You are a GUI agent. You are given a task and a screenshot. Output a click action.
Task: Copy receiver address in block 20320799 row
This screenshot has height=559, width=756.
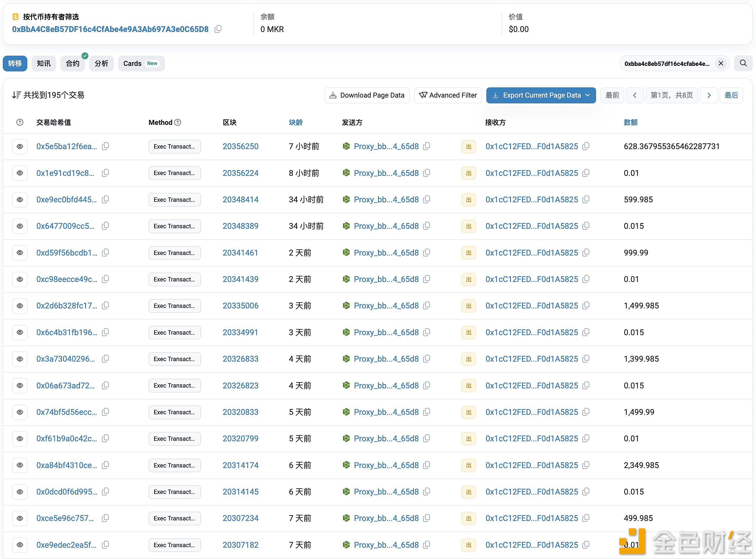(586, 439)
